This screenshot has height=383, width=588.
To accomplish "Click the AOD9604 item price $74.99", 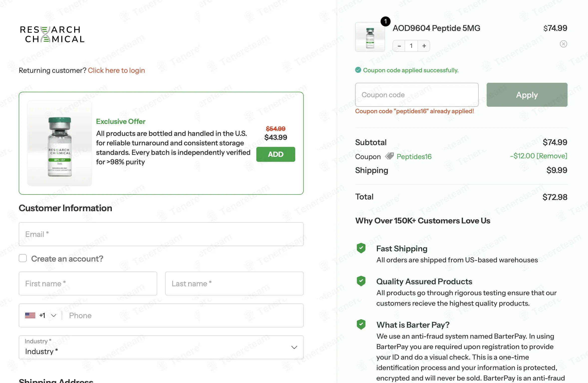I will (x=555, y=28).
